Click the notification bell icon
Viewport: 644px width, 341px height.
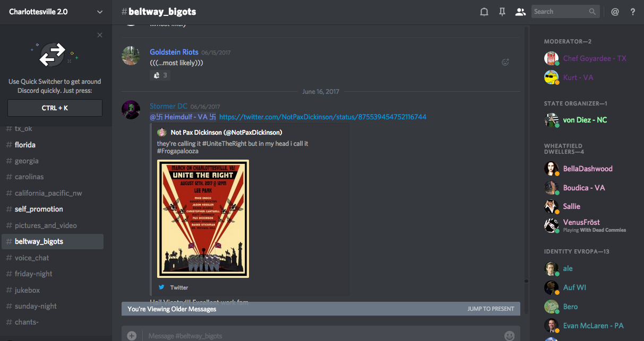(484, 12)
